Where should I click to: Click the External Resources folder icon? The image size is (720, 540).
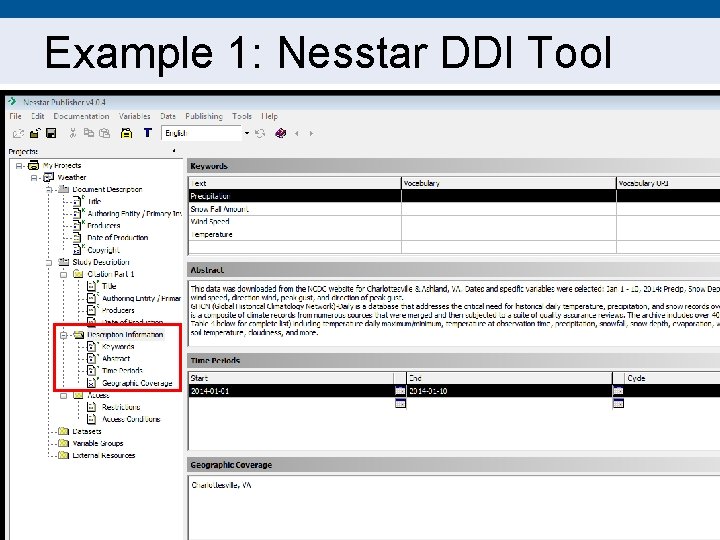click(63, 455)
